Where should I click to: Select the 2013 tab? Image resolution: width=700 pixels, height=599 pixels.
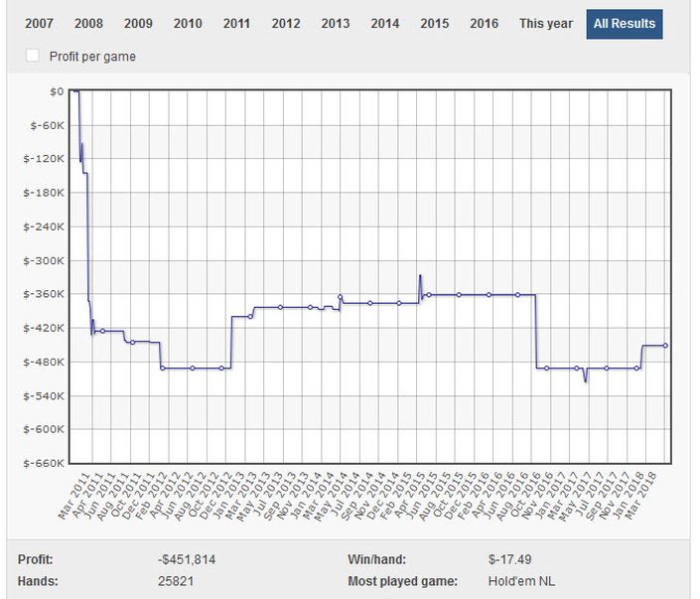pyautogui.click(x=335, y=24)
